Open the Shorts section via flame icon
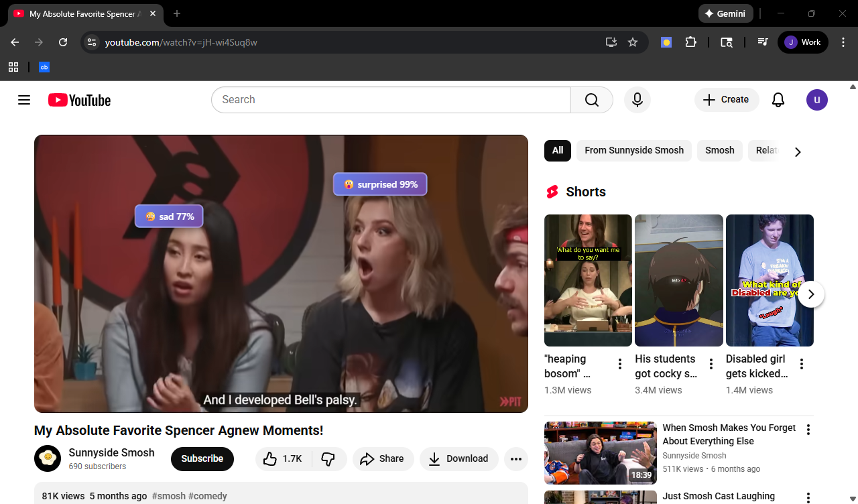858x504 pixels. coord(552,191)
